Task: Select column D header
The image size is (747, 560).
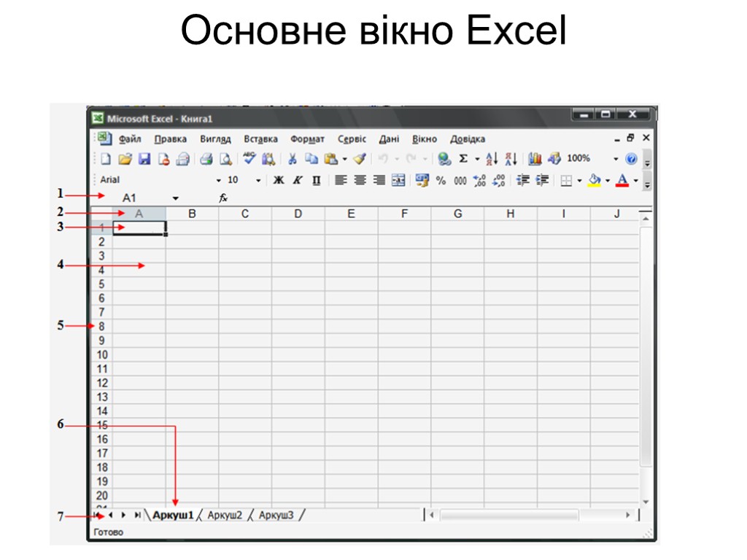Action: point(298,214)
